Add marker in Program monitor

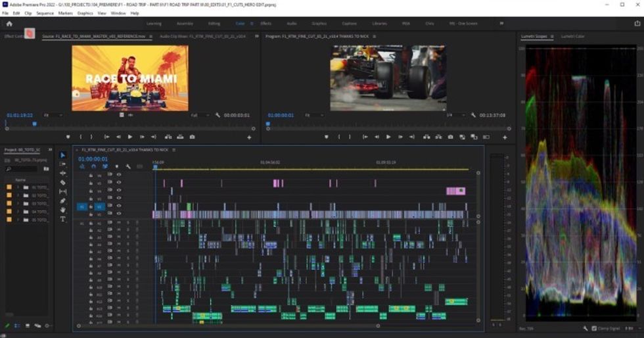(326, 137)
